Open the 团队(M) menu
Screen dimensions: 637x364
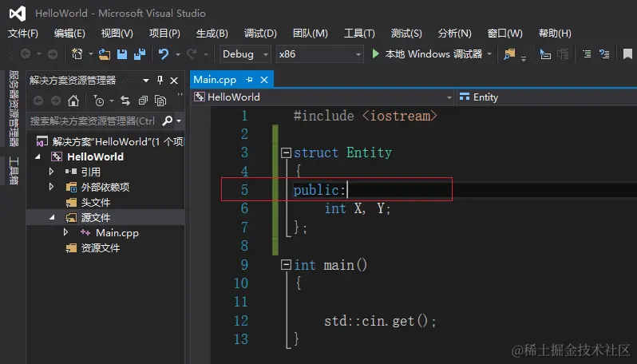click(311, 34)
